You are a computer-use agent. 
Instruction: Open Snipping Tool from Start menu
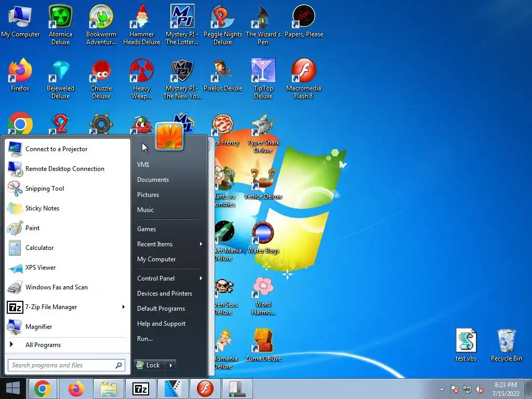tap(68, 188)
